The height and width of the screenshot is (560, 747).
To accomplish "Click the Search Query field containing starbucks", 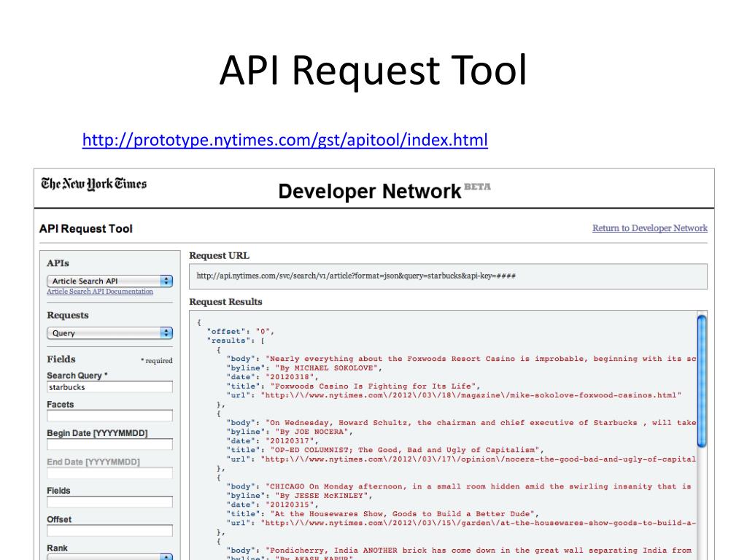I will (x=109, y=387).
